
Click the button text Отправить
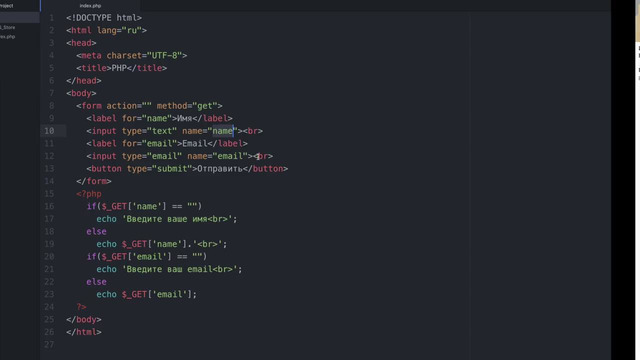click(220, 169)
